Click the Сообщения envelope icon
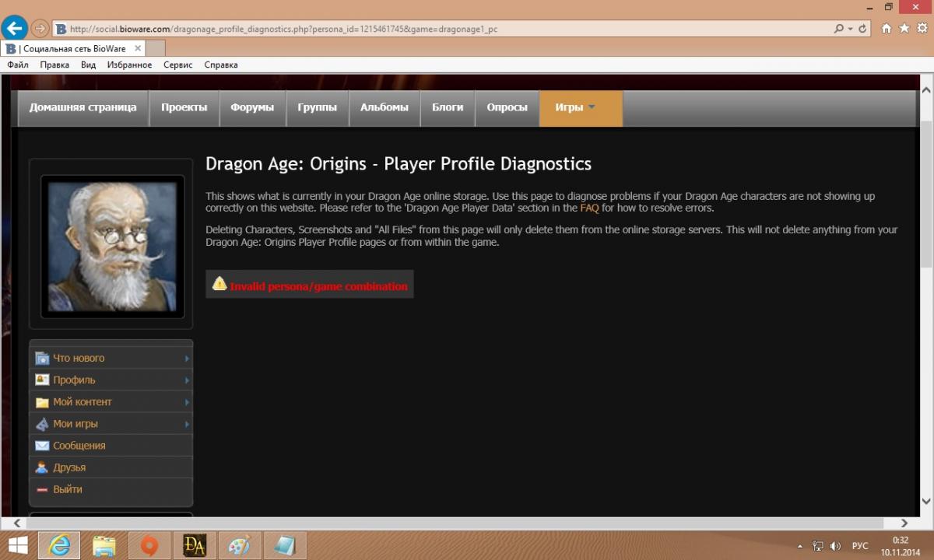Screen dimensions: 934x560 tap(42, 446)
